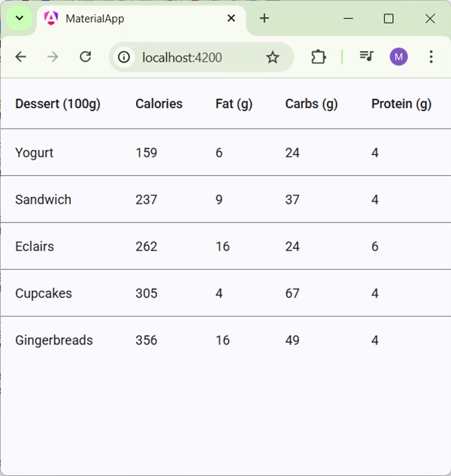Click the Gingerbreads row name

pyautogui.click(x=54, y=341)
